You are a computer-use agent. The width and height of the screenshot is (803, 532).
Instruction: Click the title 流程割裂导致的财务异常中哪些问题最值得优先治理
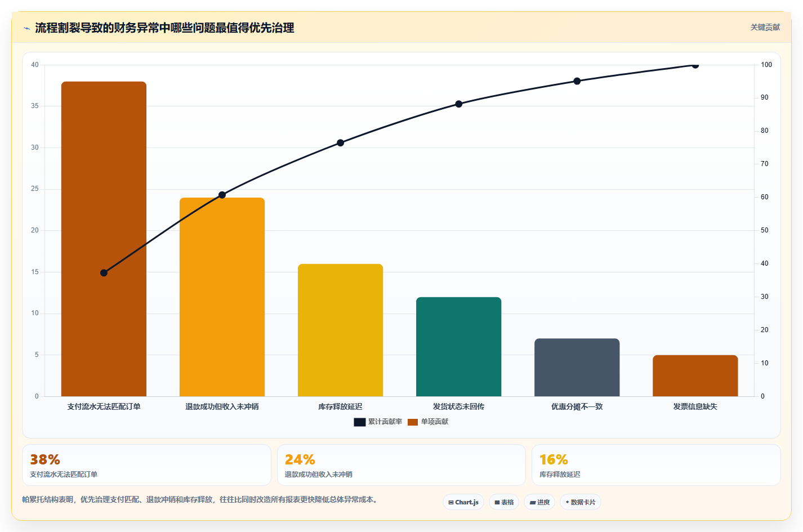[x=164, y=28]
